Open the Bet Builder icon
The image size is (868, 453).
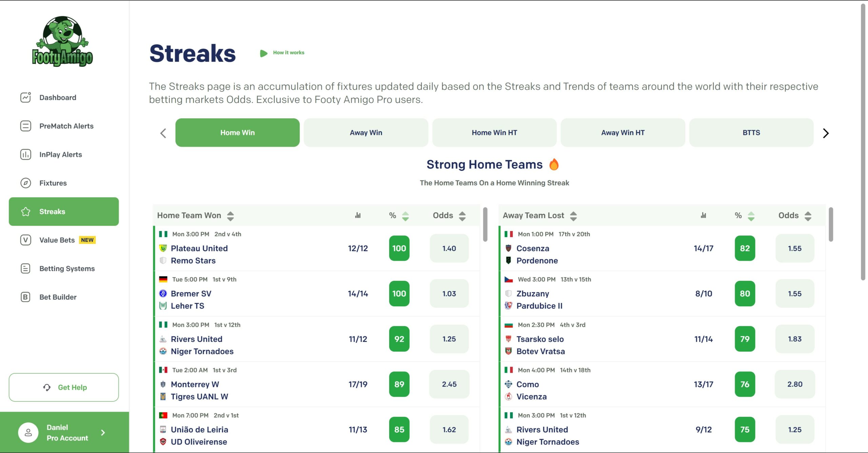pyautogui.click(x=25, y=296)
